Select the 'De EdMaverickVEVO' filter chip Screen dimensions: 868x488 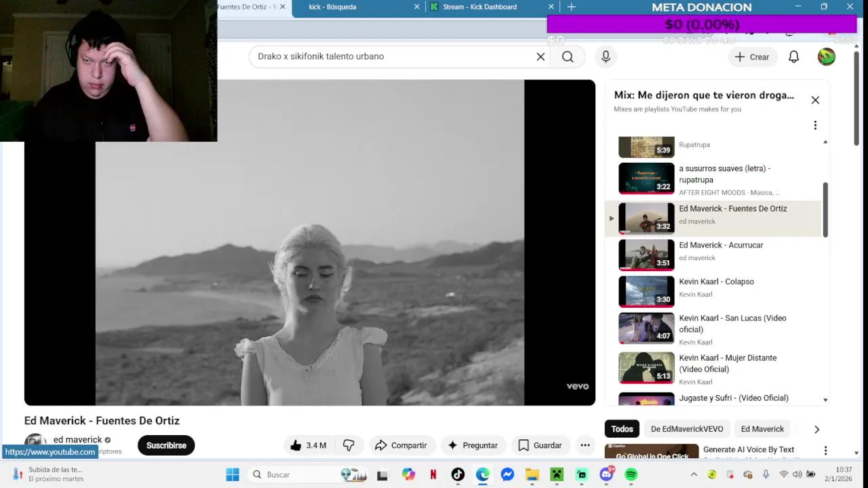click(x=687, y=429)
